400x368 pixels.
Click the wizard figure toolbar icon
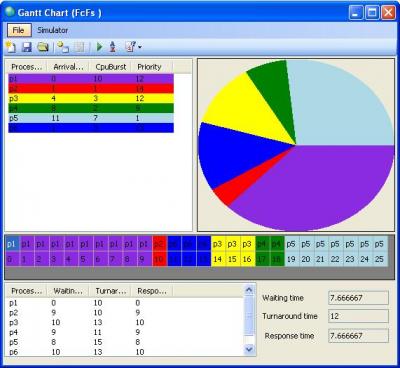tap(113, 47)
